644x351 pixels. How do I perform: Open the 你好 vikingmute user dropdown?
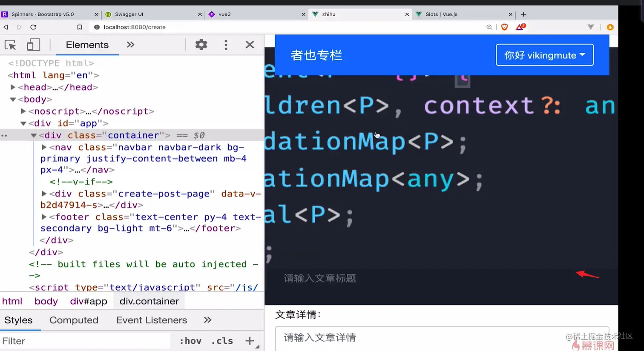545,55
